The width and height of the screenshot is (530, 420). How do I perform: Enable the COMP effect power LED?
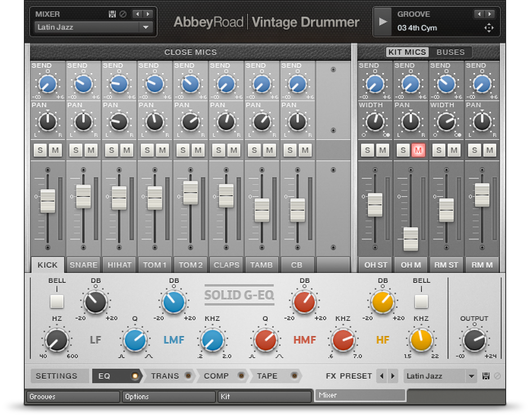pyautogui.click(x=241, y=376)
